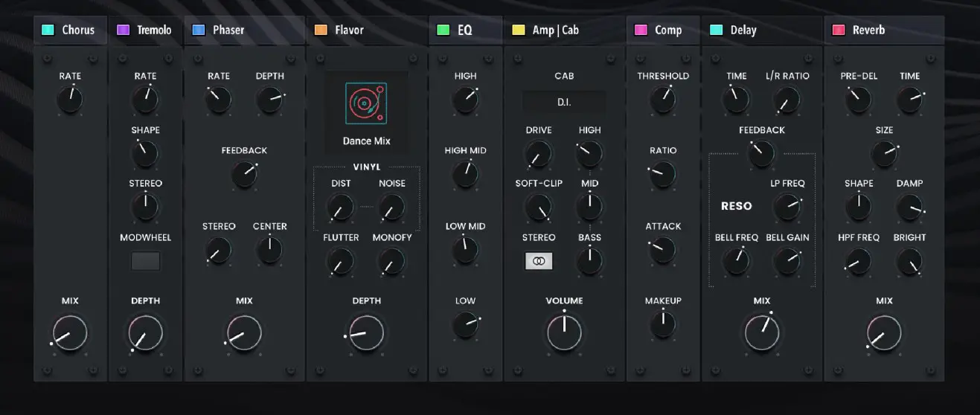Click the EQ LOW knob
Screen dimensions: 980x415
466,325
